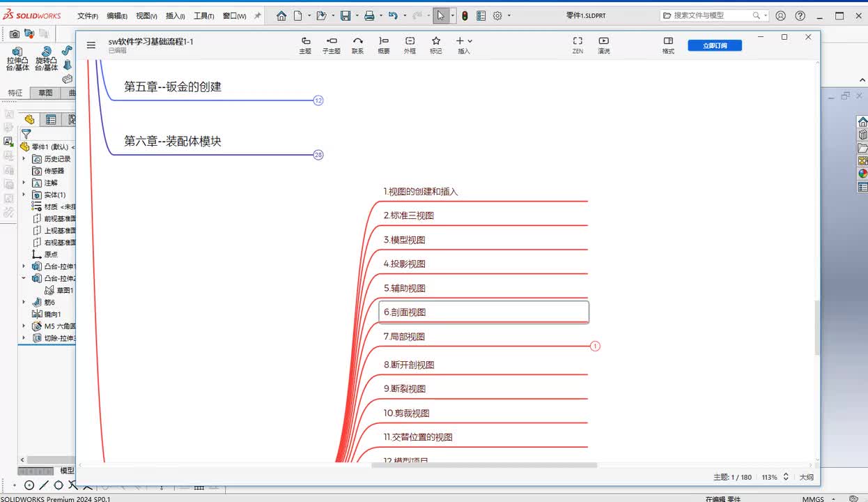This screenshot has width=868, height=502.
Task: Expand 筋6 feature node
Action: [24, 303]
